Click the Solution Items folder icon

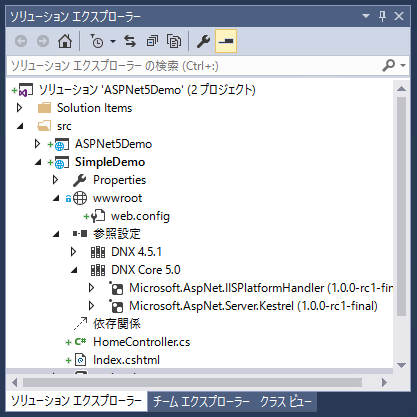click(x=44, y=108)
